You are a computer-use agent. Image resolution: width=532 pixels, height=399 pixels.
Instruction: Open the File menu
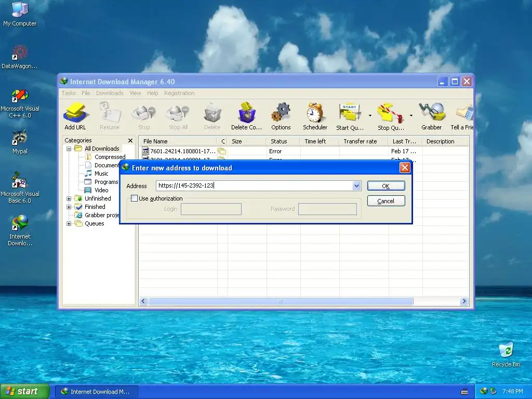86,93
